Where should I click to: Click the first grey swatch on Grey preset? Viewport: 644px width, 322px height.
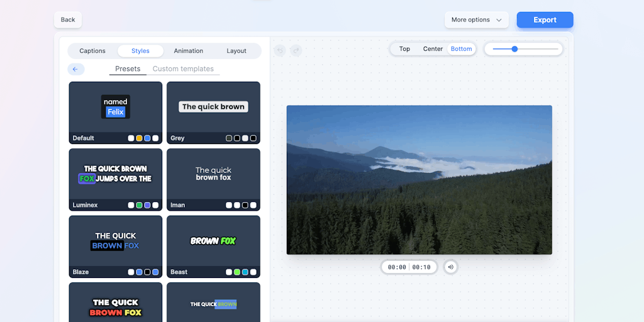coord(229,138)
